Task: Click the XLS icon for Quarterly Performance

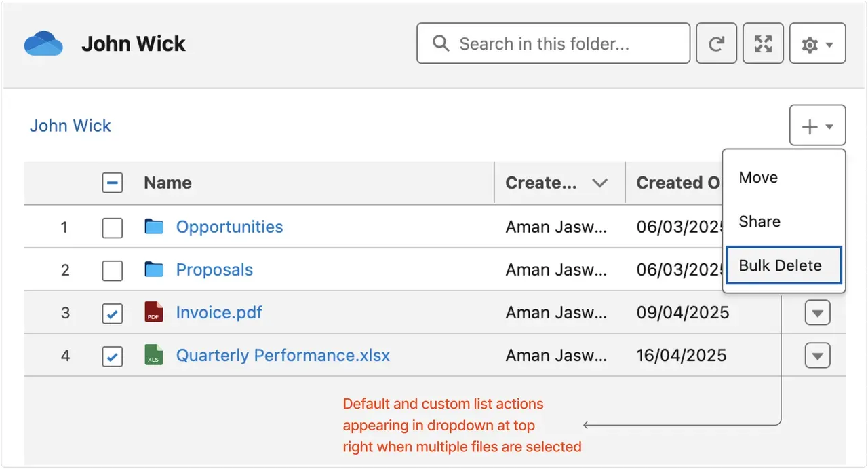Action: coord(153,355)
